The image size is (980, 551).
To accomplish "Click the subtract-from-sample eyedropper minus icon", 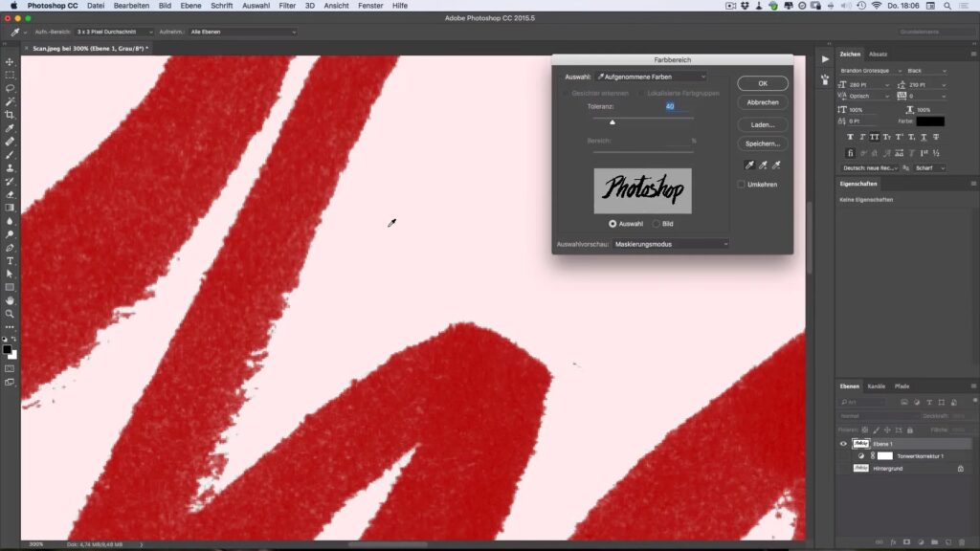I will (776, 165).
